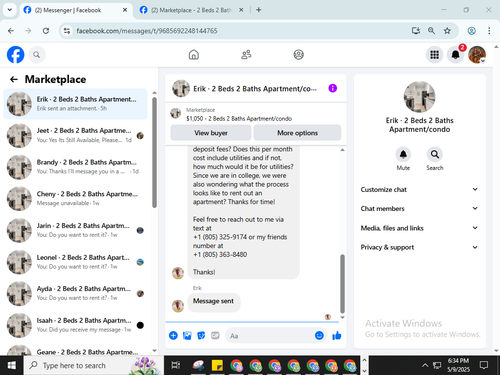Click the Erik chat header title
Screen dimensions: 500x375
coord(255,89)
